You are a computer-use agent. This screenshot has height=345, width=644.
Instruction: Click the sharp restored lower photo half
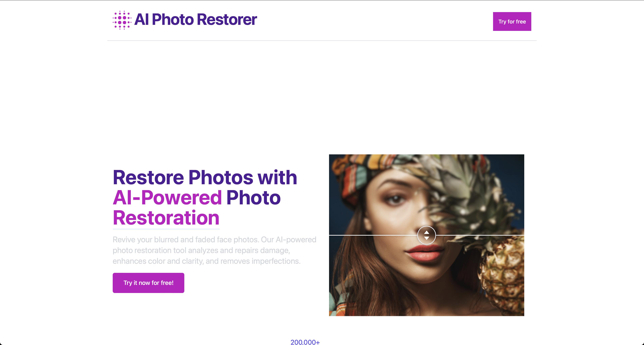tap(426, 276)
